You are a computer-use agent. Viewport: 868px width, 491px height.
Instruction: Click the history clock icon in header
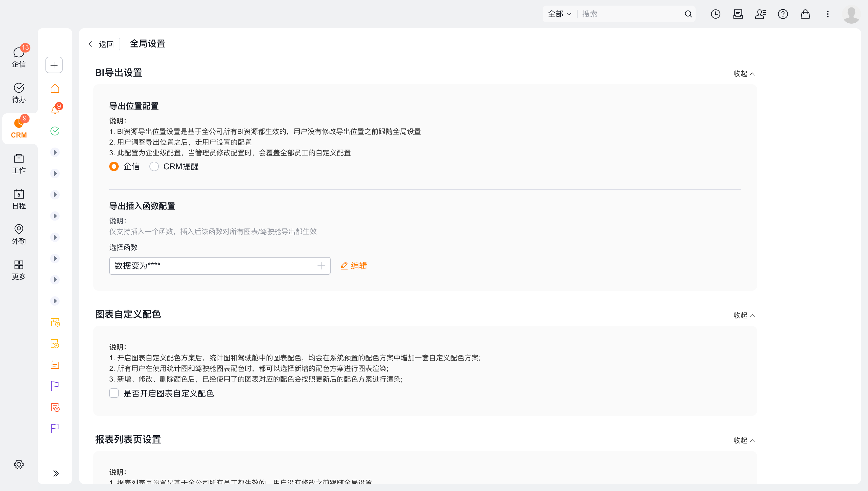pyautogui.click(x=715, y=14)
